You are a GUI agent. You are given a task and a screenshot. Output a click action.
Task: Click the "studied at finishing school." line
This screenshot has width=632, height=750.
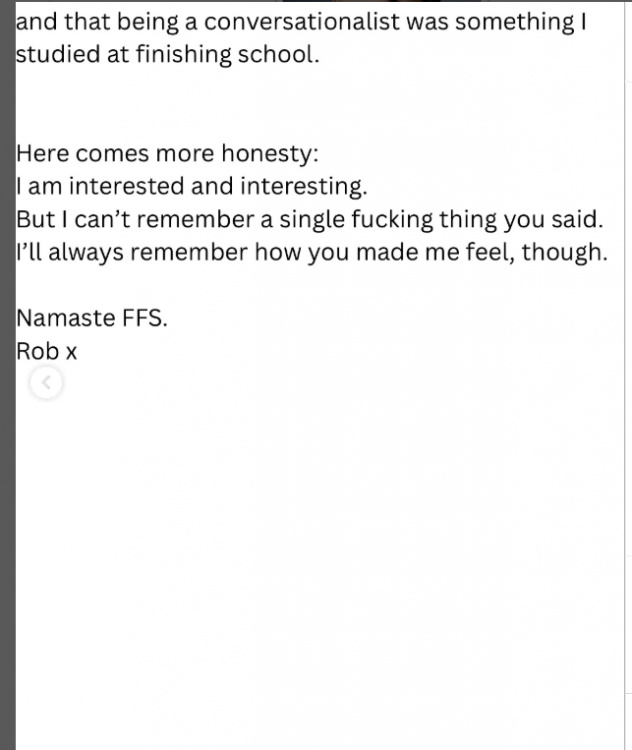tap(167, 55)
